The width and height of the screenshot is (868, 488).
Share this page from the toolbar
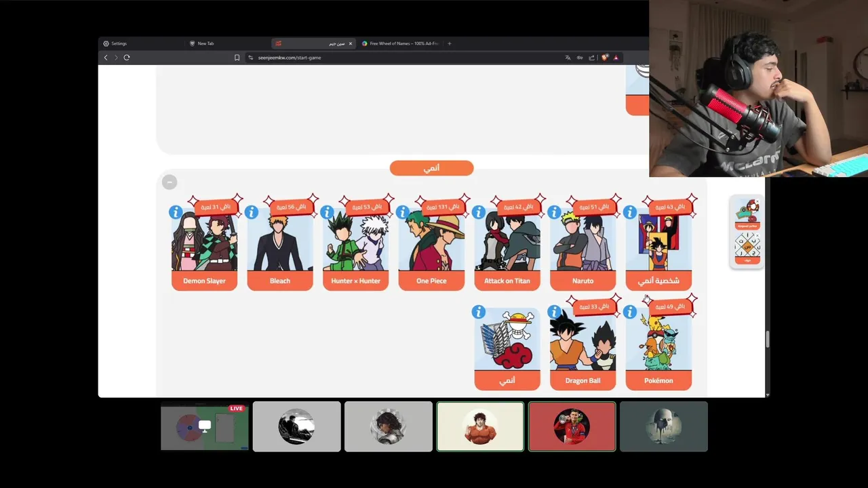pos(591,58)
